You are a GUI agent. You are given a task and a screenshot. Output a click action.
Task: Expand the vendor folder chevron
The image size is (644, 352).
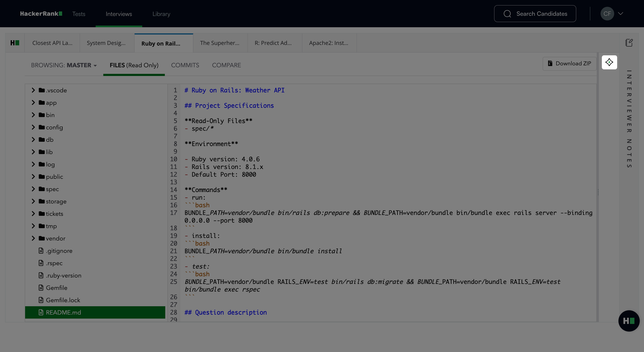pos(33,238)
